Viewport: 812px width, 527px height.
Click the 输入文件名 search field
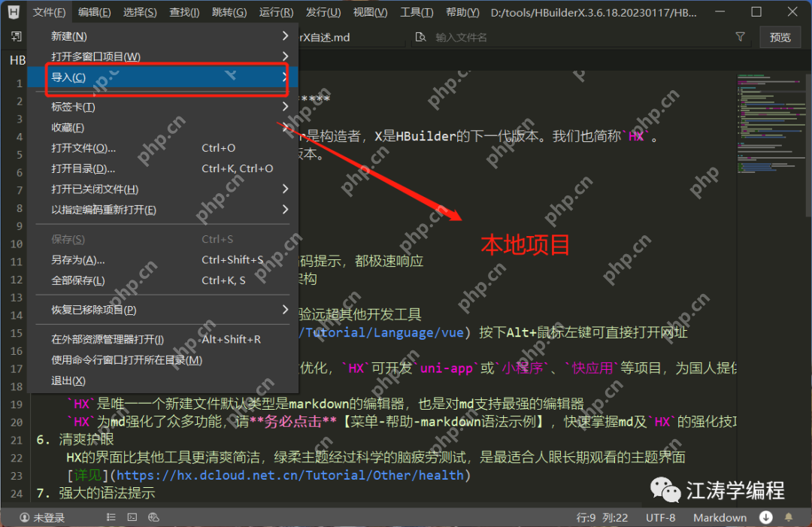click(571, 37)
